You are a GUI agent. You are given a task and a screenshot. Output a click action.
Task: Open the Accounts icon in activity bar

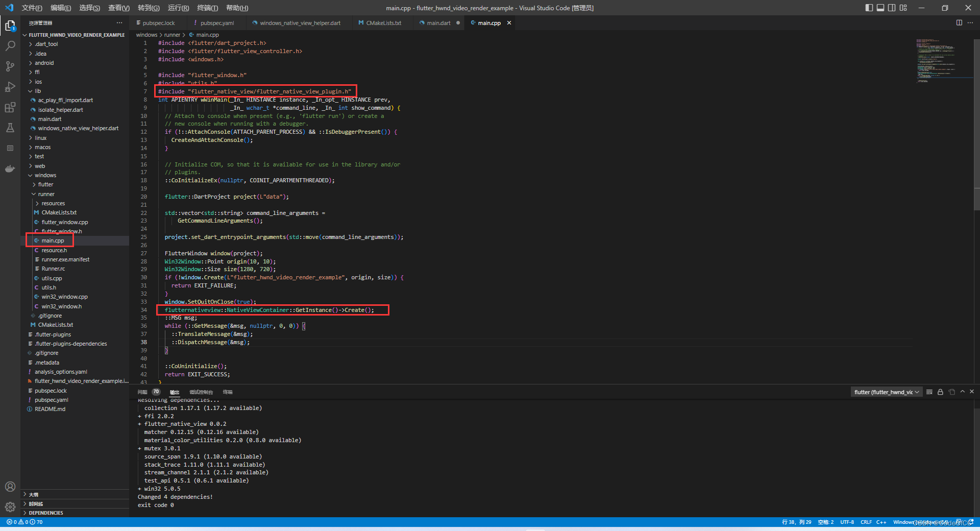tap(10, 487)
